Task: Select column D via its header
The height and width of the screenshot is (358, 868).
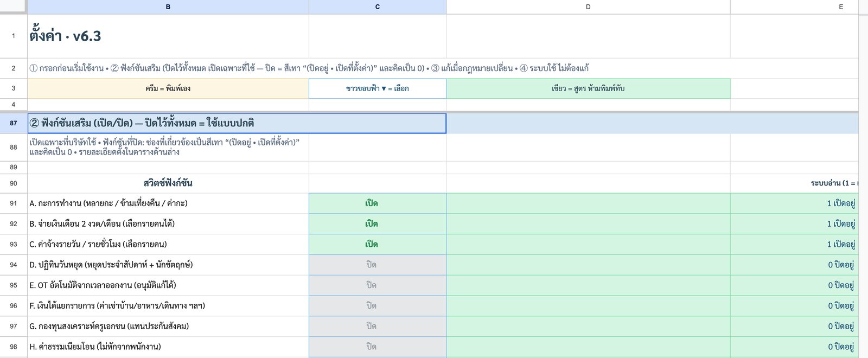Action: coord(588,7)
